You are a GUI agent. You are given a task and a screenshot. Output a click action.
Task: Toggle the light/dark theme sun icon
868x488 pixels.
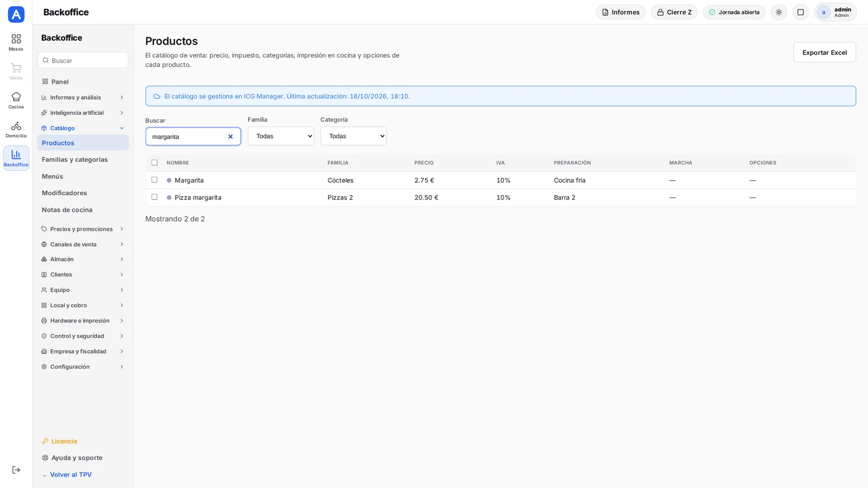tap(779, 12)
